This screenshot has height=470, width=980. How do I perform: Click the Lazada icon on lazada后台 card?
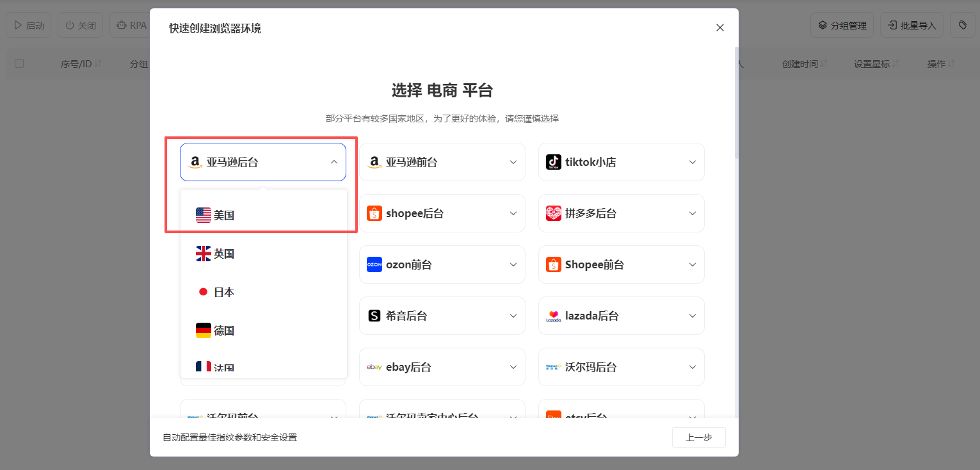[554, 316]
